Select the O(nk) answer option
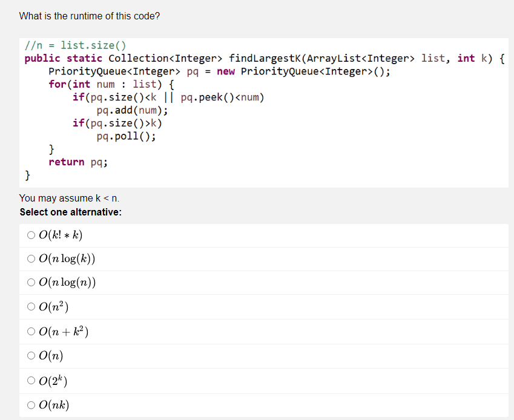Viewport: 514px width, 420px height. 31,404
